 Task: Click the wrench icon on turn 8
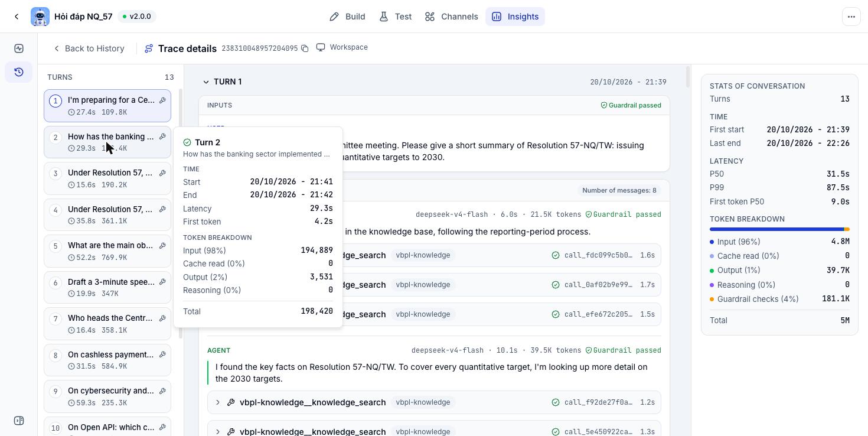[x=162, y=355]
